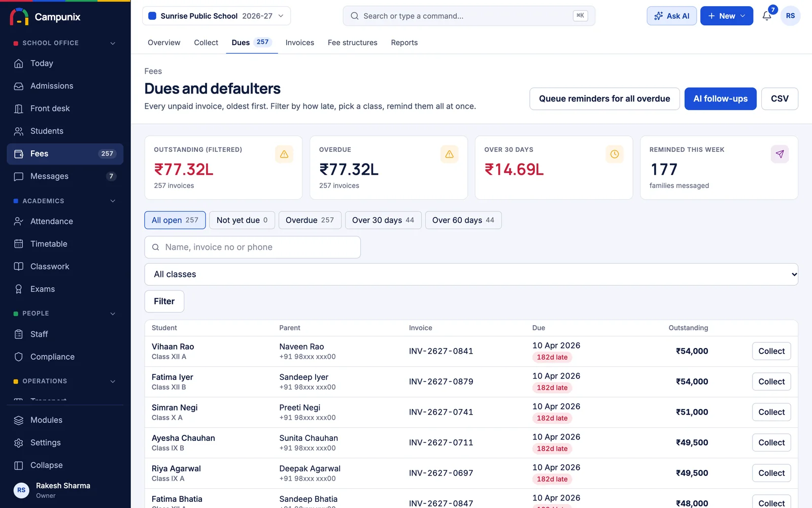This screenshot has width=812, height=508.
Task: Open Exams page
Action: (65, 289)
